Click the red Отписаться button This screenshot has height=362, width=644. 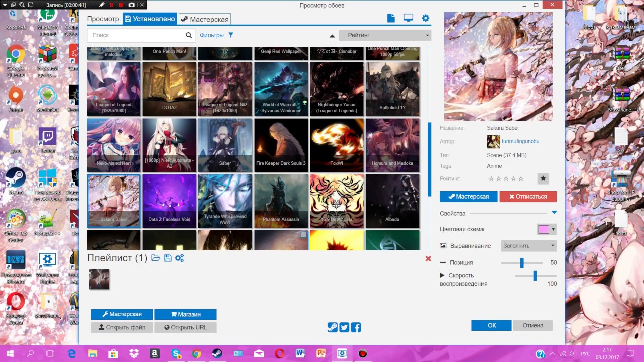(528, 196)
